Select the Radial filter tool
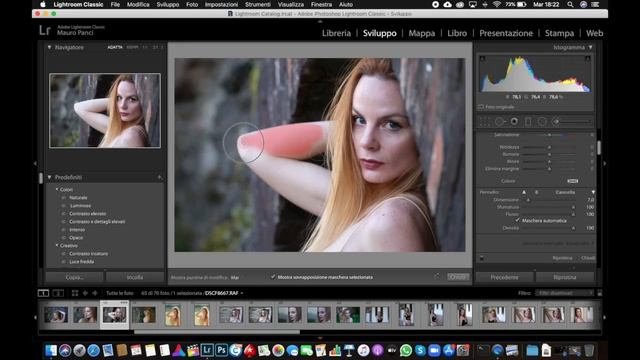 pos(542,122)
